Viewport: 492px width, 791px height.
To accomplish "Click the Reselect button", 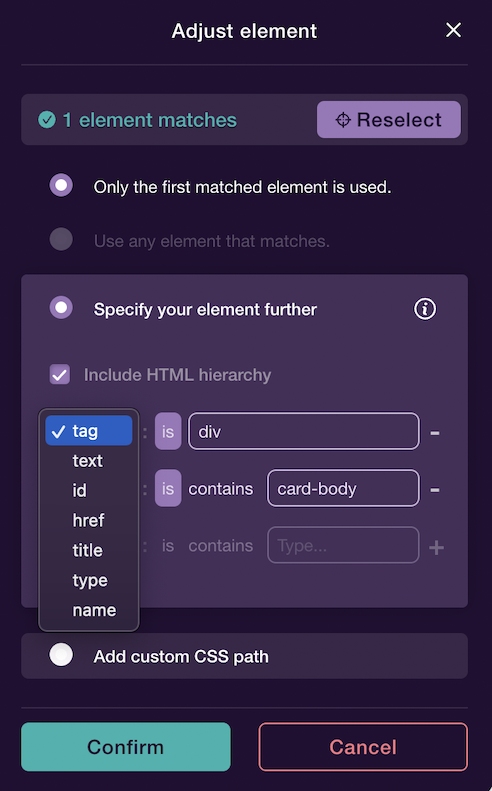I will (x=389, y=120).
